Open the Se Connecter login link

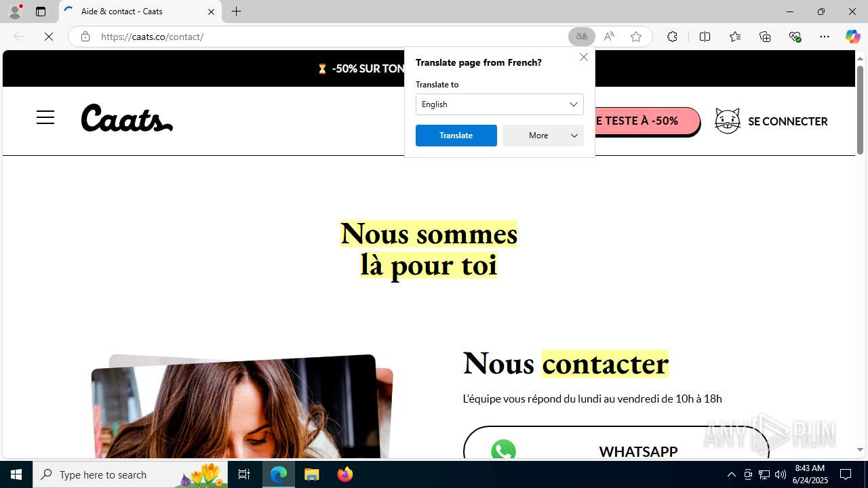(x=787, y=121)
